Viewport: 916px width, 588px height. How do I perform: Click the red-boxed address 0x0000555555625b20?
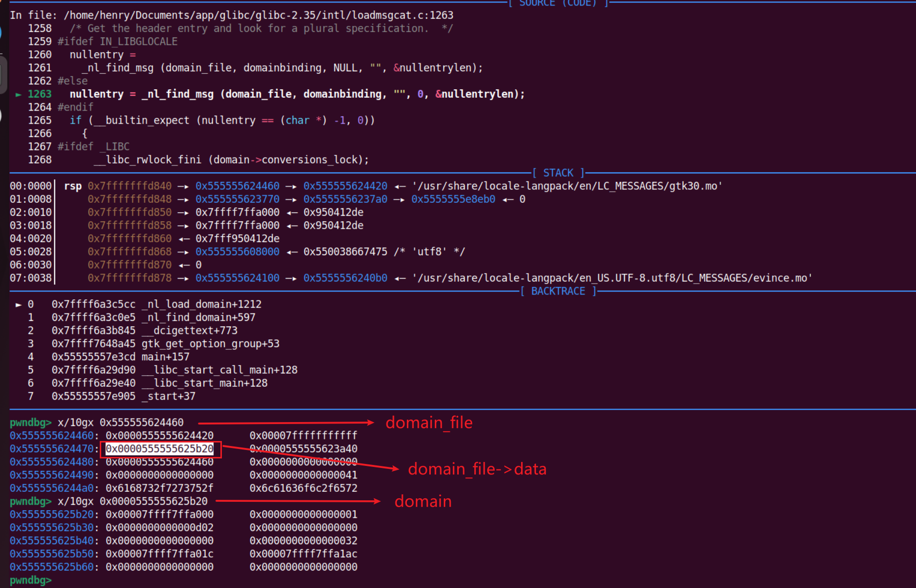(160, 449)
